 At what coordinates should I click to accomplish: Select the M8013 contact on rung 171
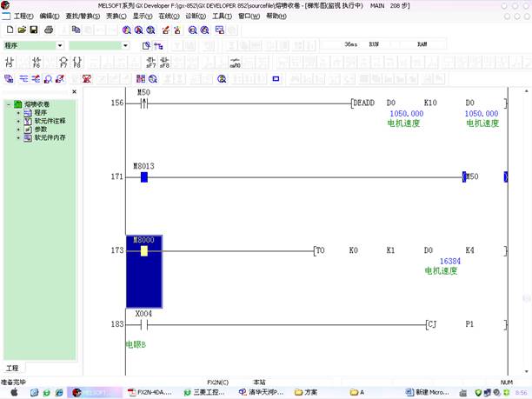coord(143,177)
